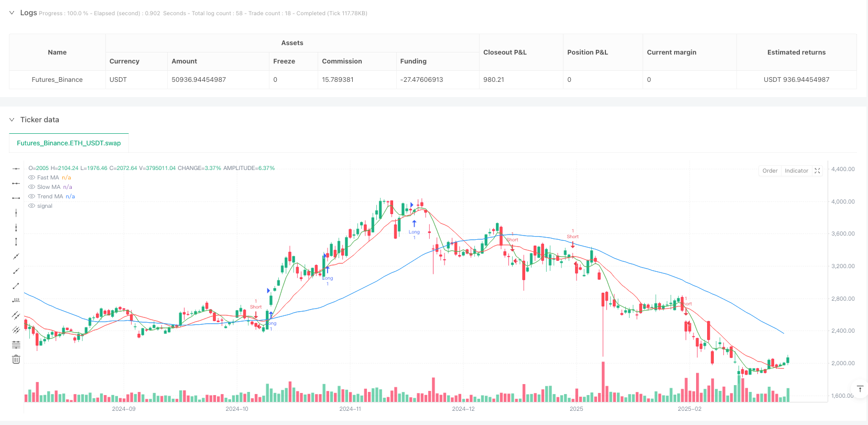Click the trash icon to delete drawings
Viewport: 868px width, 425px height.
pos(16,359)
